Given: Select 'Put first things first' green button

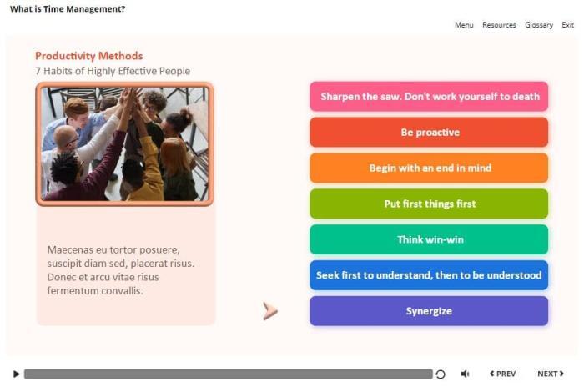Looking at the screenshot, I should (x=429, y=204).
